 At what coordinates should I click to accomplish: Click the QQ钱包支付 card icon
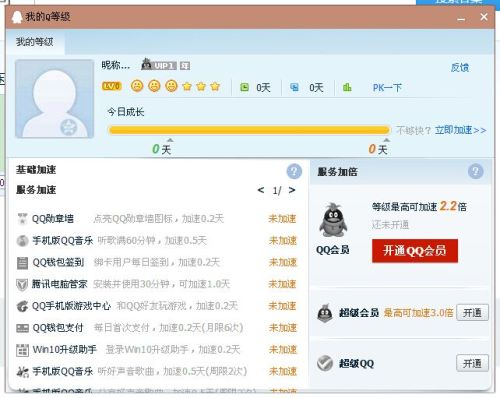click(22, 328)
